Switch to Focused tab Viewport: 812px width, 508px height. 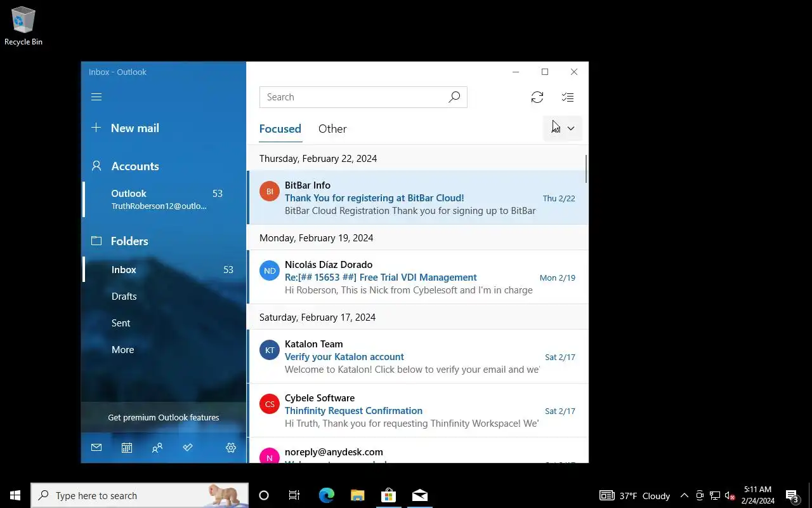pyautogui.click(x=280, y=129)
